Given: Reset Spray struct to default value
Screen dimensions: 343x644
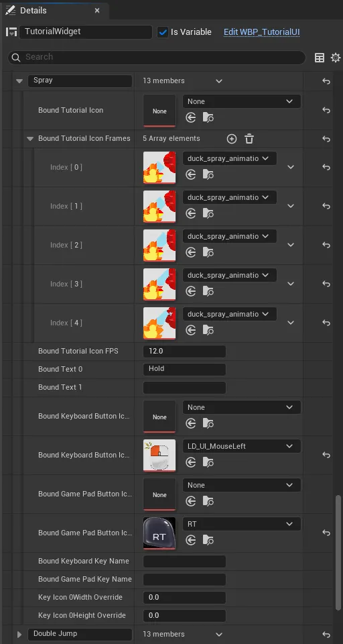Looking at the screenshot, I should point(326,81).
